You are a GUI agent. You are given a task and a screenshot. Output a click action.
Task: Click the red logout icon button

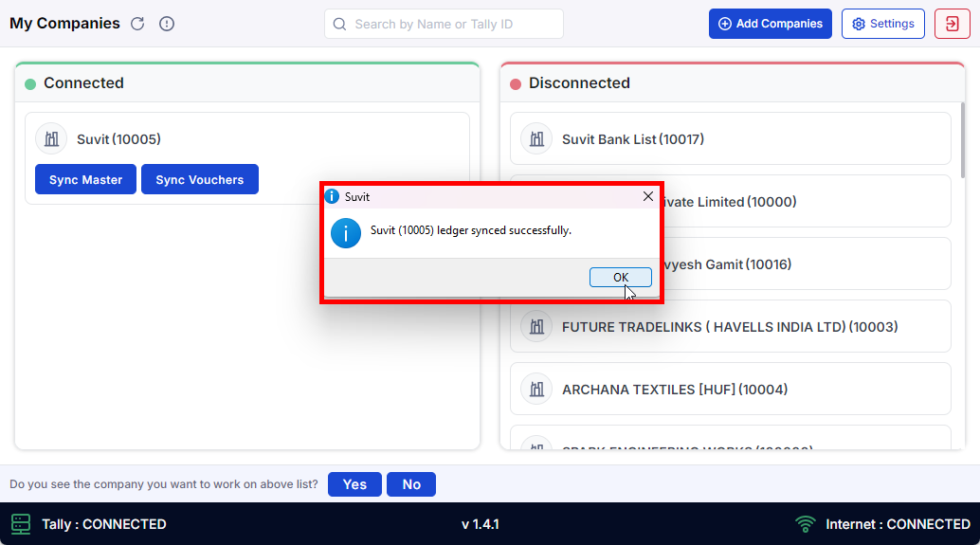point(953,24)
